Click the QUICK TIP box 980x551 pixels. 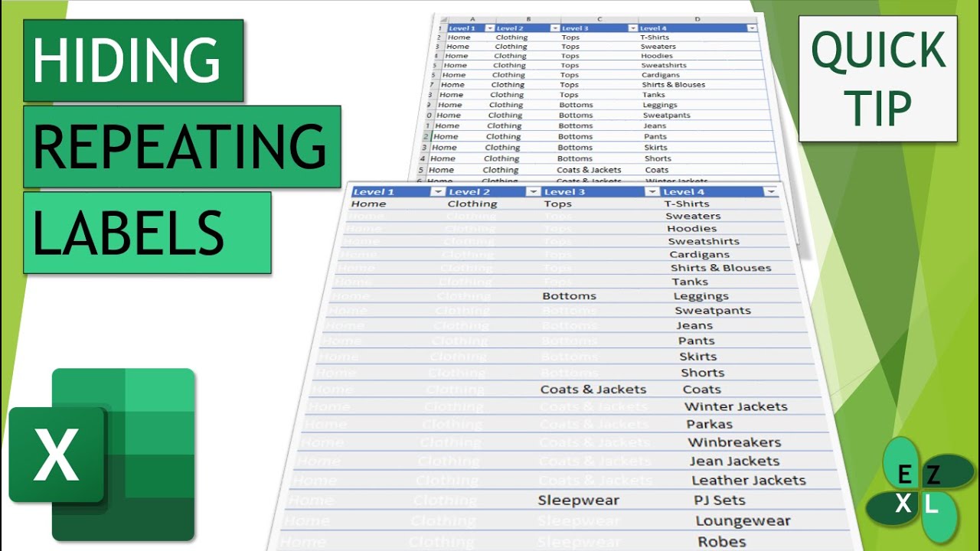[x=878, y=79]
